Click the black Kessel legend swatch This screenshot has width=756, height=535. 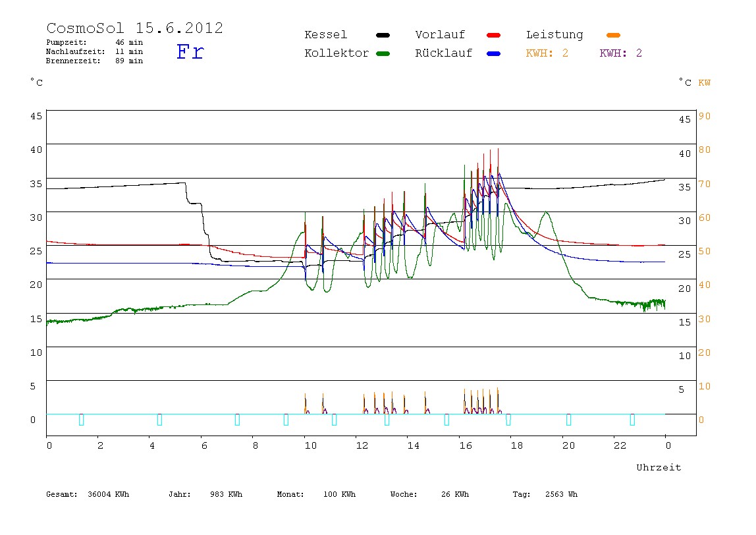coord(383,35)
